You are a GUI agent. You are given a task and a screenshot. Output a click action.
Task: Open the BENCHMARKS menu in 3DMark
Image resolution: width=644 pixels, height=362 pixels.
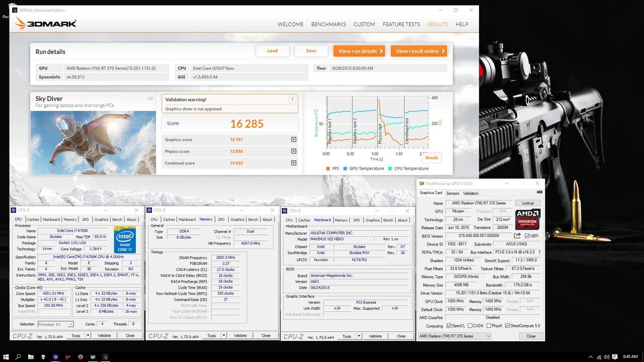tap(329, 24)
